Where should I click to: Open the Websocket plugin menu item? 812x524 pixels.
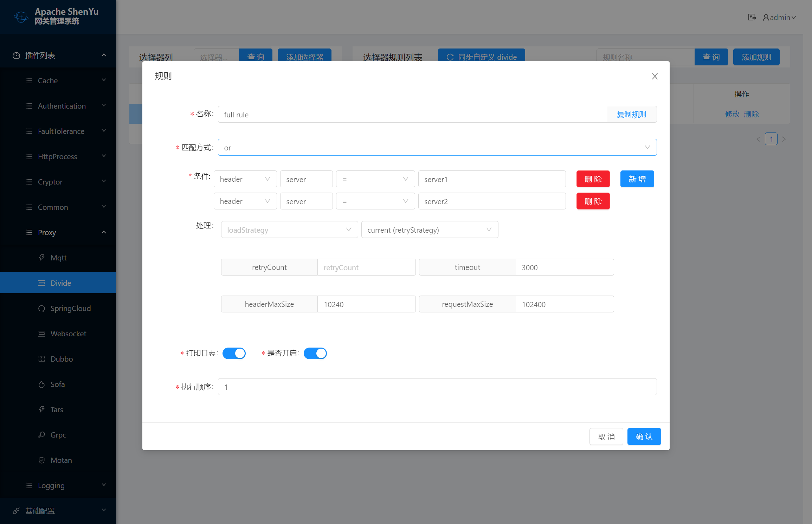68,334
